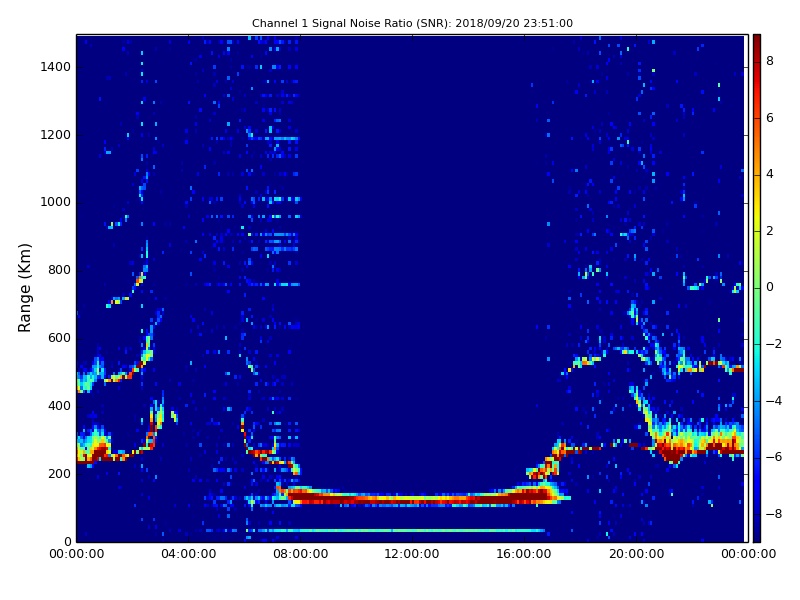
Task: Click the colorbar label 2
Action: pyautogui.click(x=770, y=231)
